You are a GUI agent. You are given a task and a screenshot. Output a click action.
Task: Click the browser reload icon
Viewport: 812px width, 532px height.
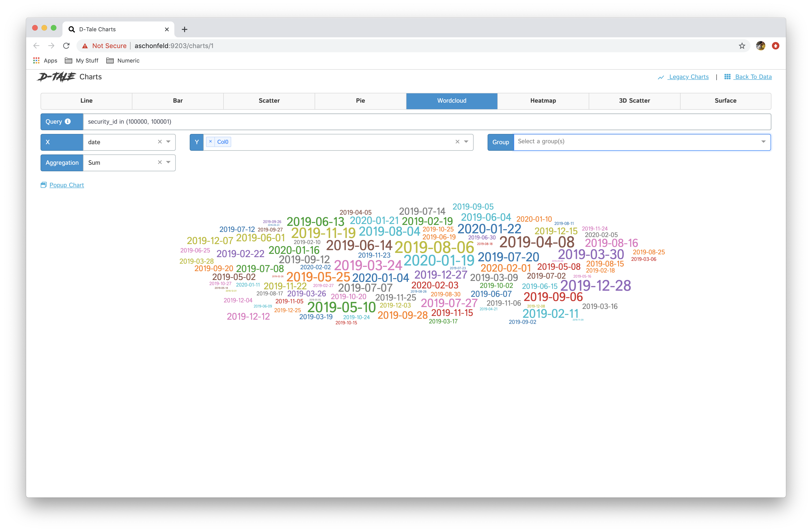click(x=66, y=46)
